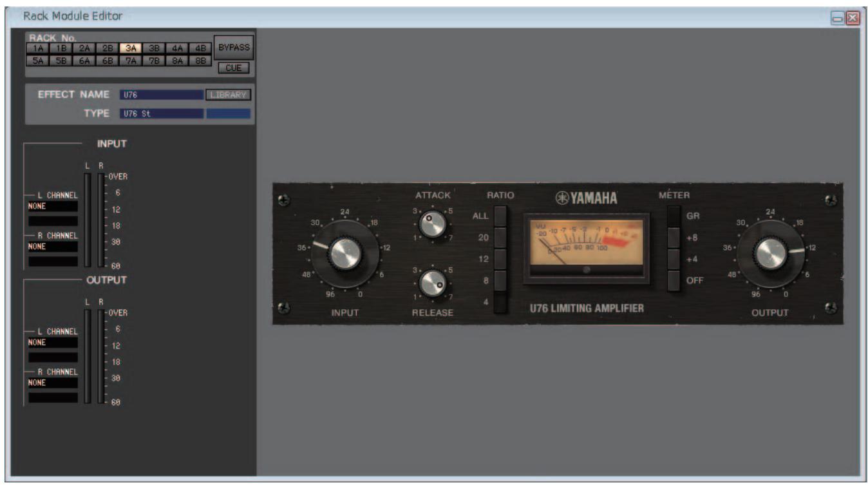Set METER to OFF

coord(674,280)
